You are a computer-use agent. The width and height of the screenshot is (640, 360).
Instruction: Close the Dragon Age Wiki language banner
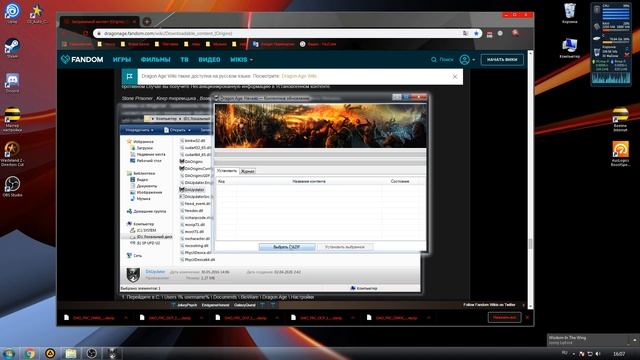(x=455, y=77)
